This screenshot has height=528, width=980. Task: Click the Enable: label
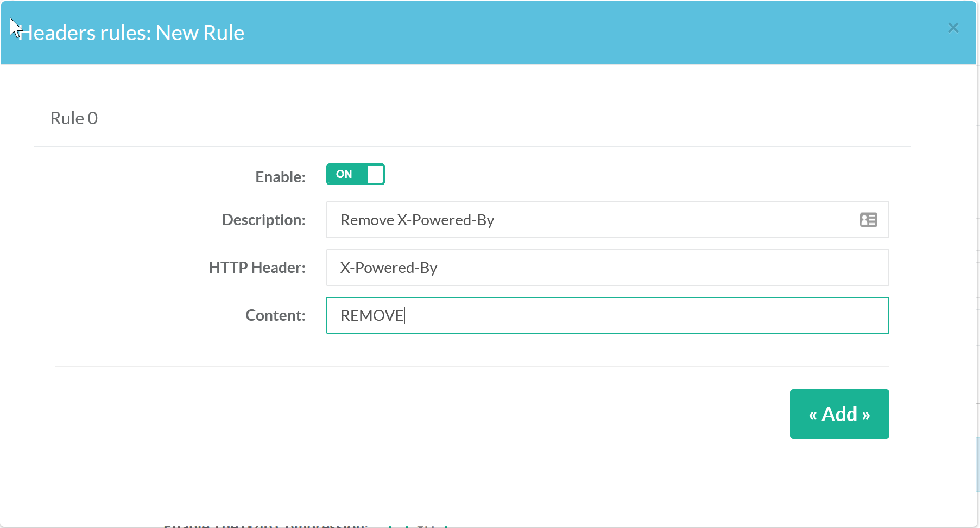280,177
